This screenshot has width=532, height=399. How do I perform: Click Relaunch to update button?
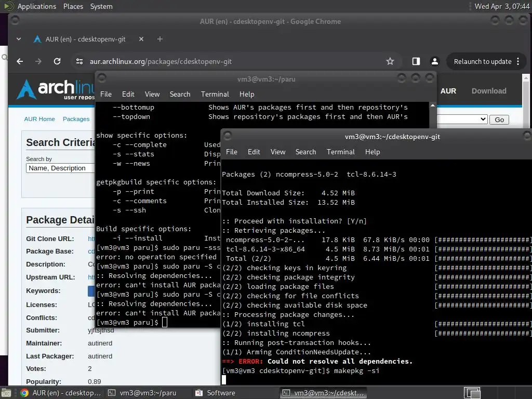(x=483, y=61)
